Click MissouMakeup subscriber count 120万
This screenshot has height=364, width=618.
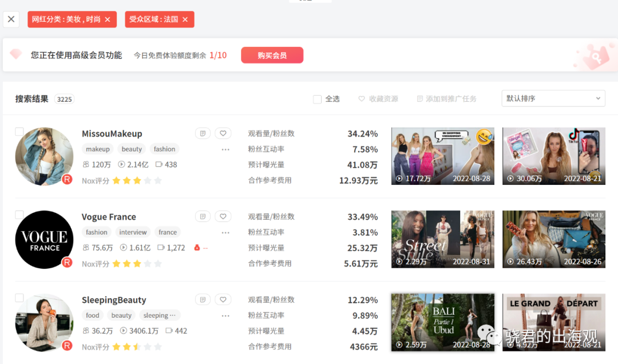pyautogui.click(x=97, y=164)
